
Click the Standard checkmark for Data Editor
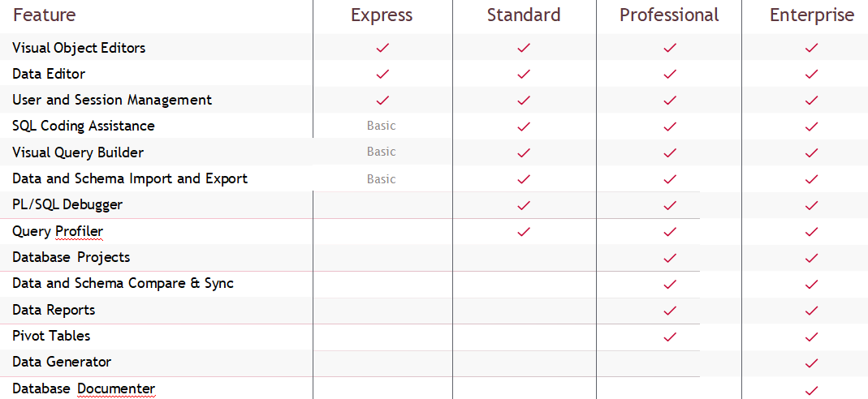pyautogui.click(x=524, y=74)
